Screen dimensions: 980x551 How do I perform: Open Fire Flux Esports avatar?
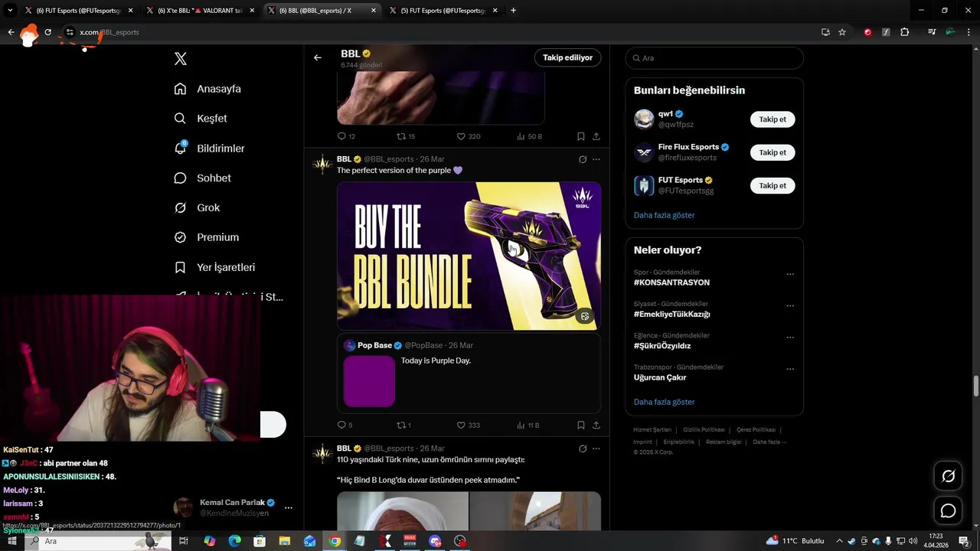pos(644,152)
